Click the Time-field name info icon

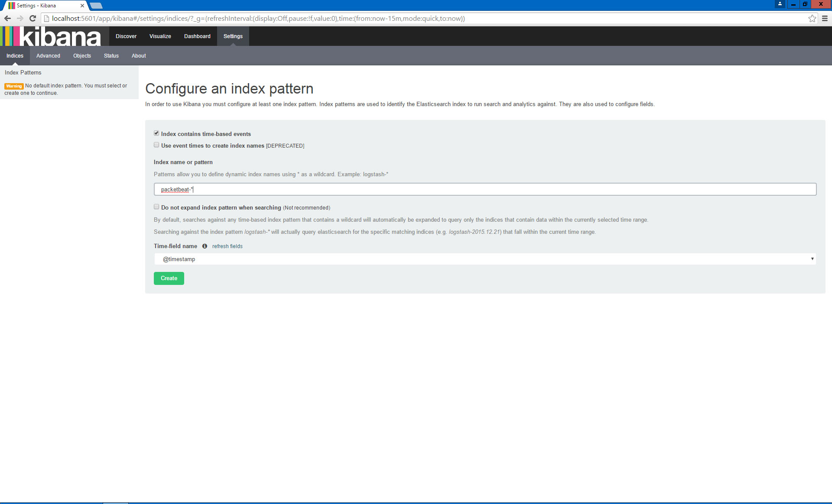point(205,246)
